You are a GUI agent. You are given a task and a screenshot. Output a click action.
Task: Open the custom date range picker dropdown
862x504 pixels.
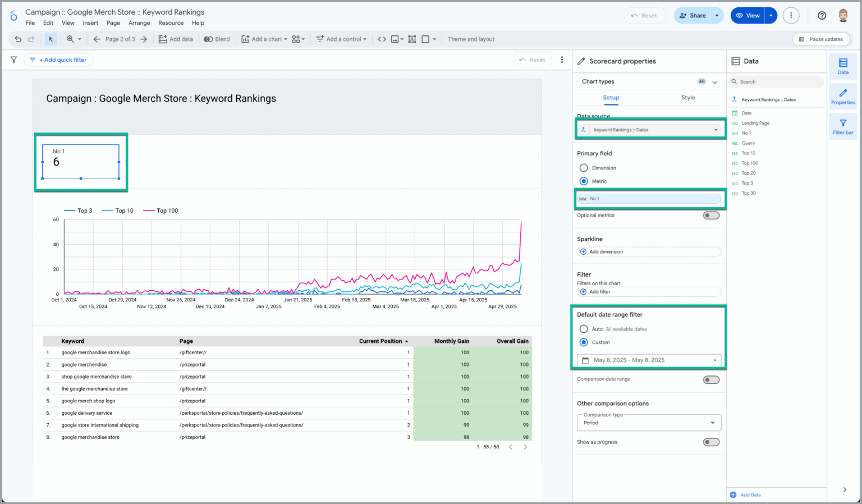click(649, 360)
